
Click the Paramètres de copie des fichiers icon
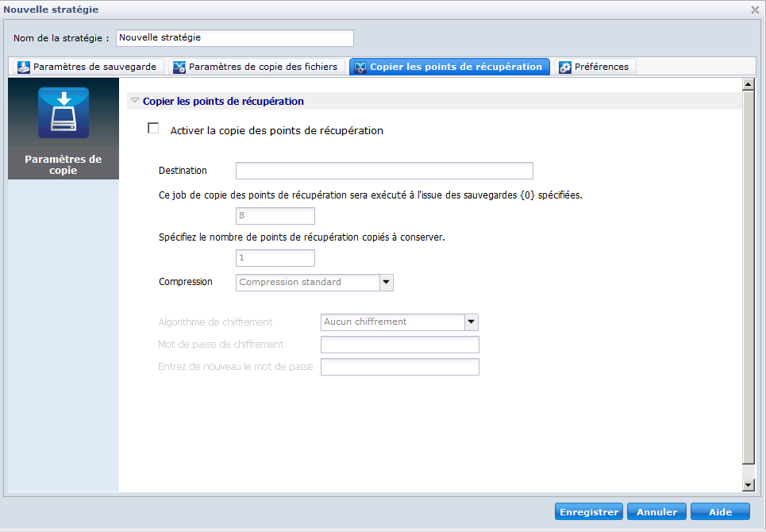coord(179,67)
